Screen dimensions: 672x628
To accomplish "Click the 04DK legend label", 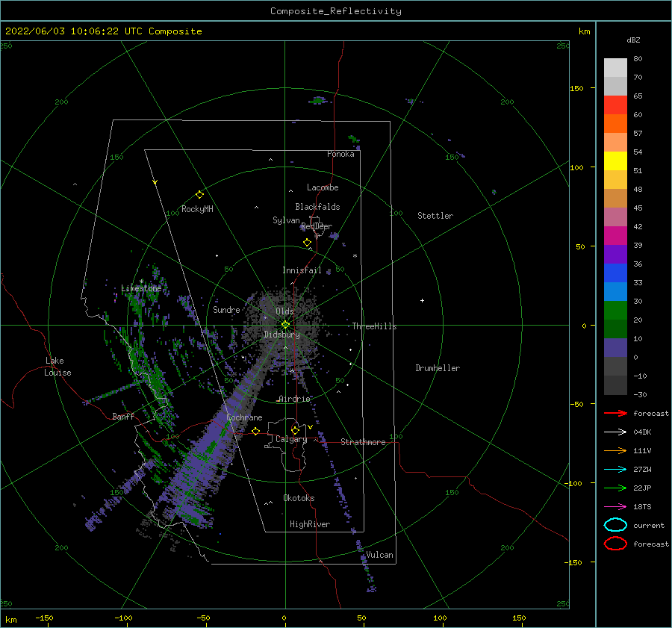I will pos(642,432).
